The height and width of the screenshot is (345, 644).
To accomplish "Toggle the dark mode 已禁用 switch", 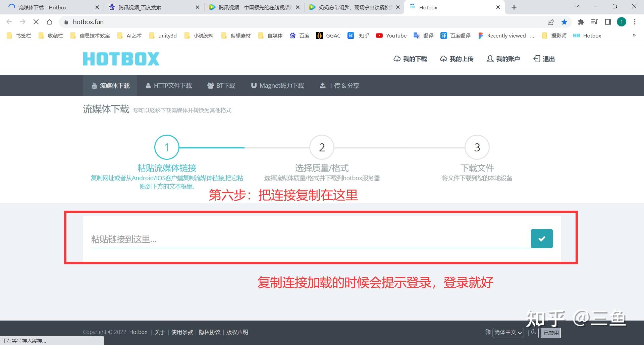I will (549, 333).
